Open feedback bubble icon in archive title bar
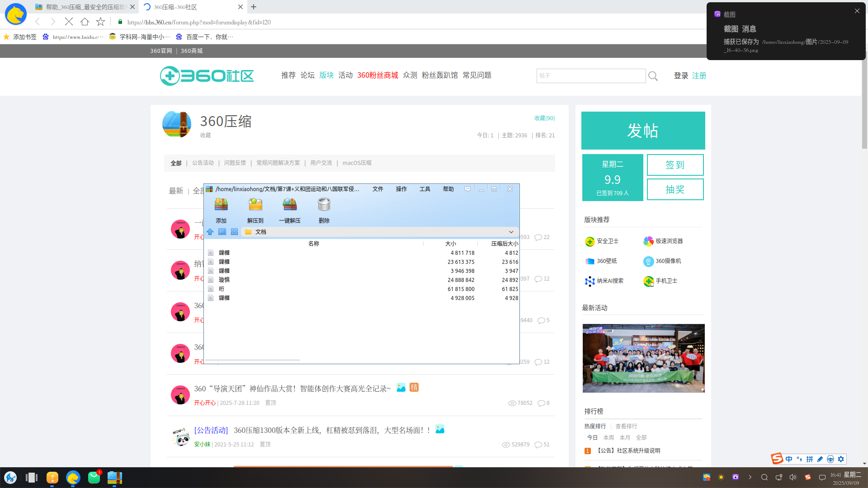This screenshot has width=868, height=488. pyautogui.click(x=467, y=189)
